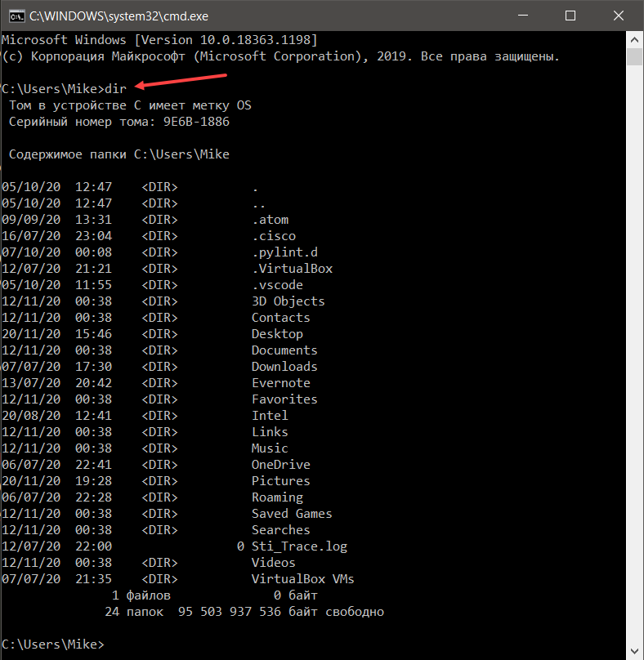Screen dimensions: 644x660
Task: Click the .vscode directory name
Action: click(278, 285)
